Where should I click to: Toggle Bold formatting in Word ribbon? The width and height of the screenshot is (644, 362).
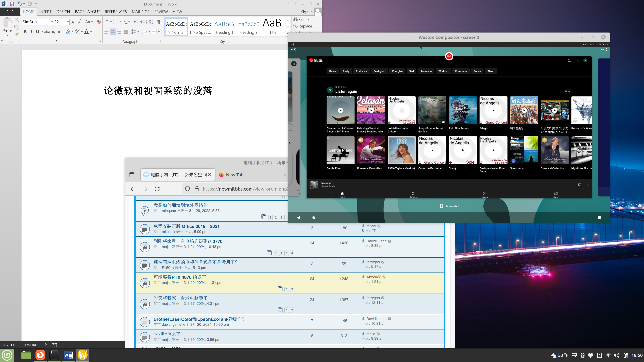point(25,32)
